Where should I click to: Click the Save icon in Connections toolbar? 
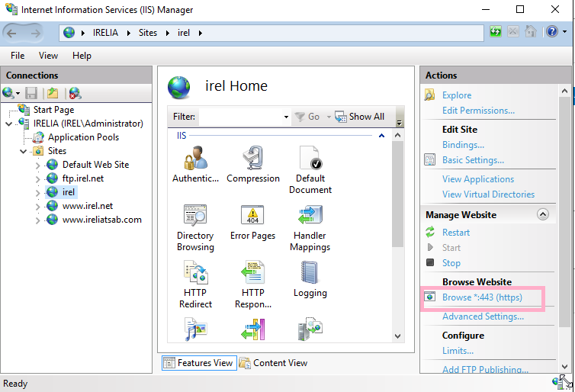31,93
